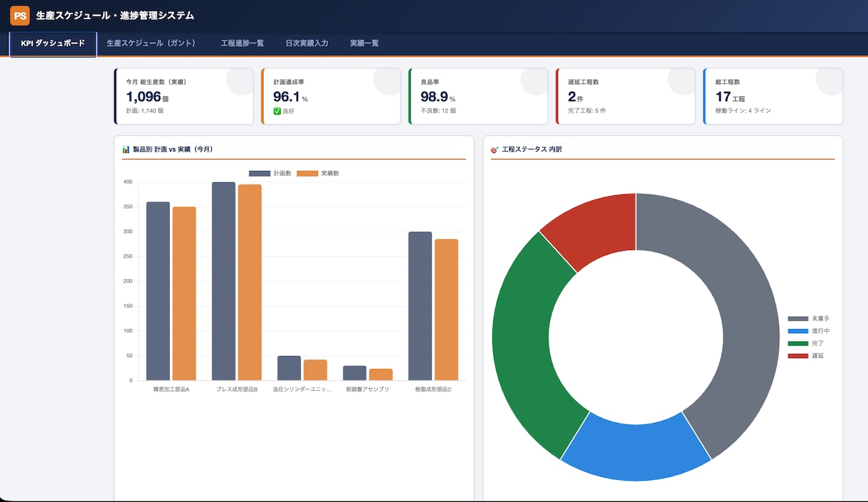The image size is (868, 502).
Task: Toggle the 計画数 legend swatch in bar chart
Action: click(260, 173)
